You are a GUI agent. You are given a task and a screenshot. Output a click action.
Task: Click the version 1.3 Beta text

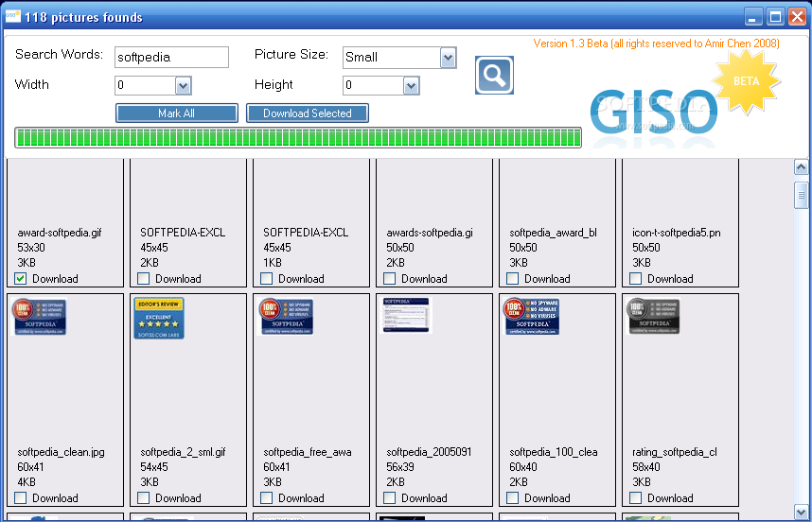656,43
